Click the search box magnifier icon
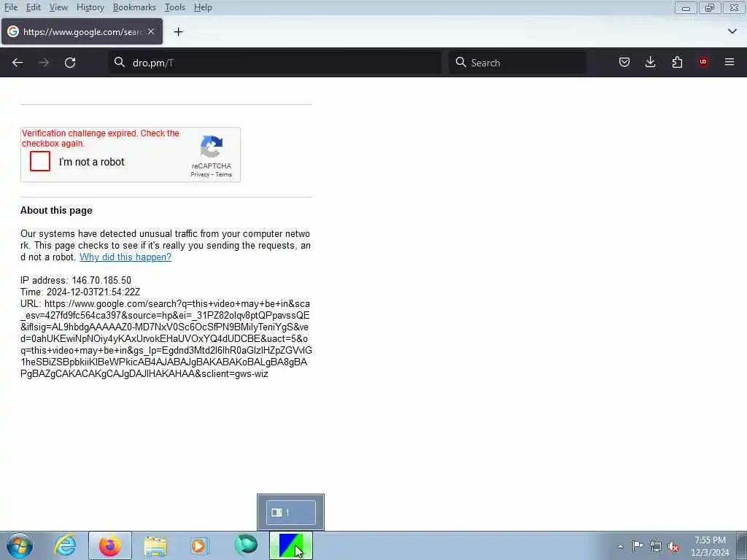The image size is (747, 560). pyautogui.click(x=461, y=63)
